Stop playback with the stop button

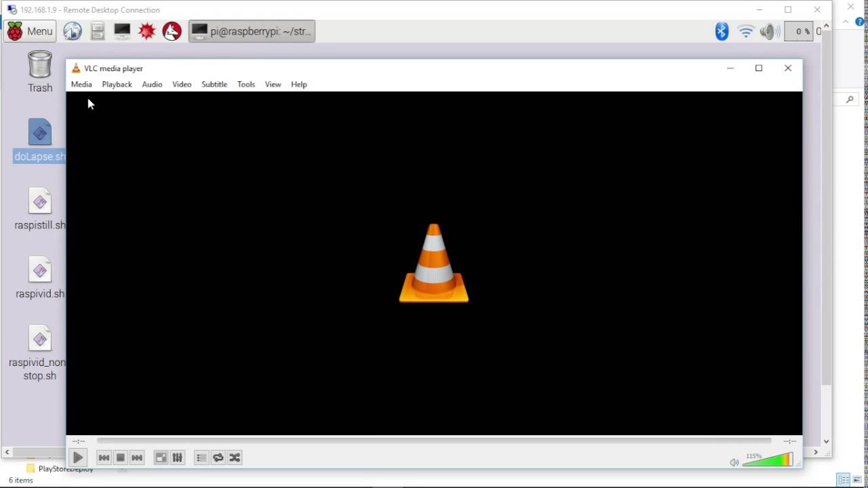pos(120,458)
